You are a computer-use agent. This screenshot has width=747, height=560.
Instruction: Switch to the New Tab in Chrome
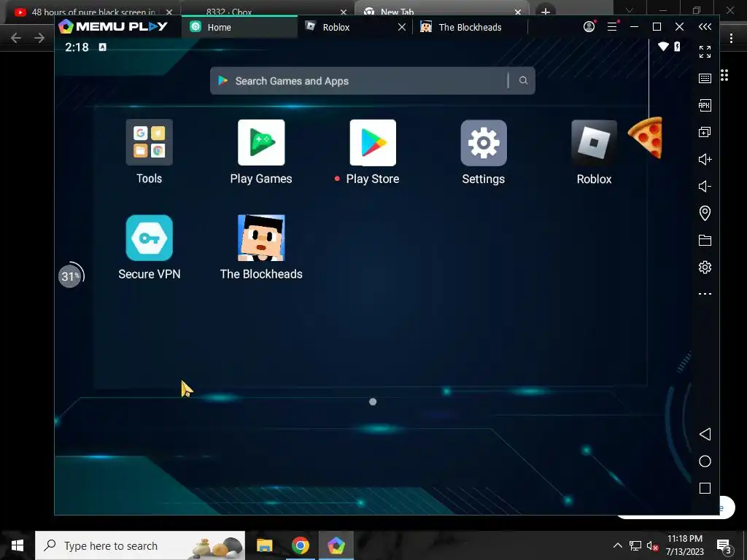[442, 12]
